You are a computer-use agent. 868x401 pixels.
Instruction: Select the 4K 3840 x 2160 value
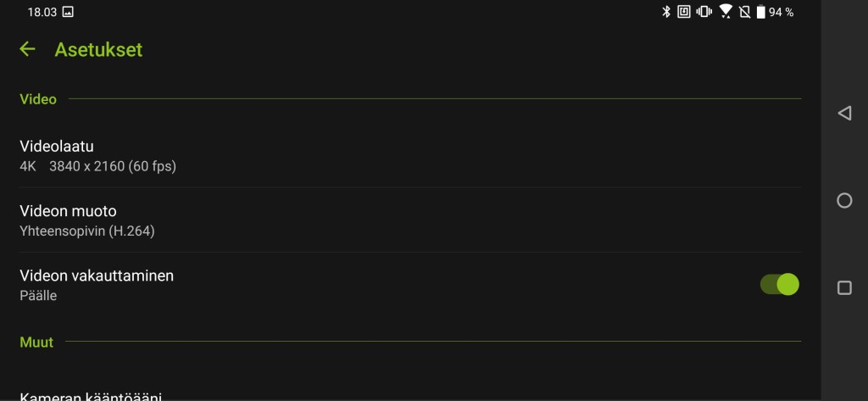pyautogui.click(x=98, y=166)
